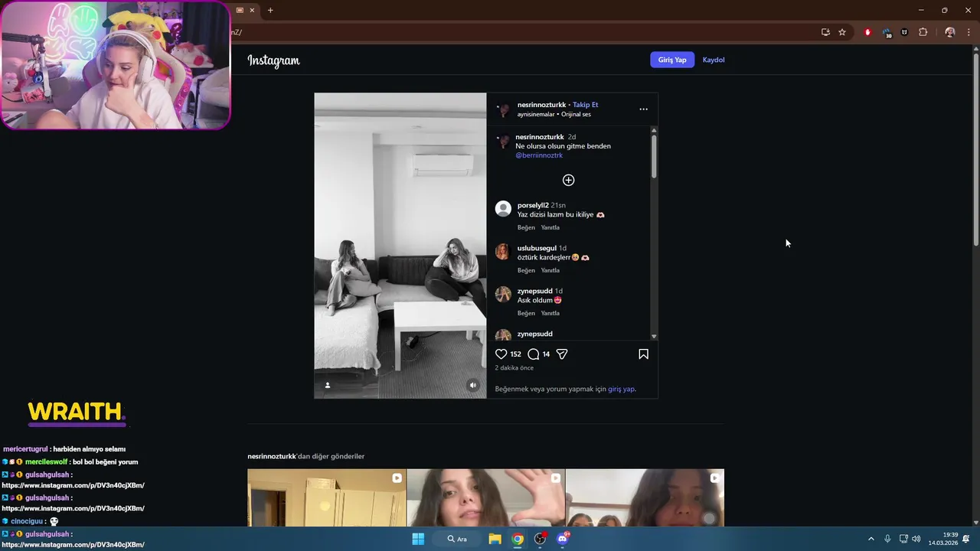Click the giriş yap link below post
The image size is (980, 551).
(x=621, y=389)
